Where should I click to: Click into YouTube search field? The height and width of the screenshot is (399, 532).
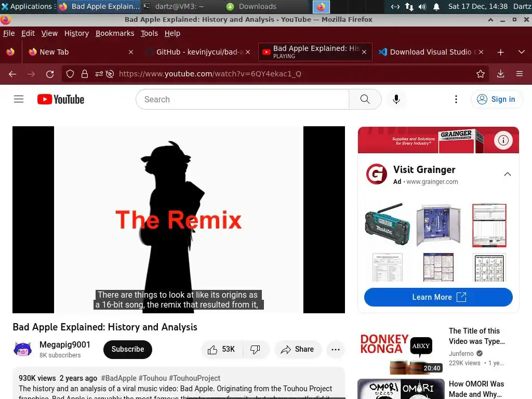click(x=242, y=99)
